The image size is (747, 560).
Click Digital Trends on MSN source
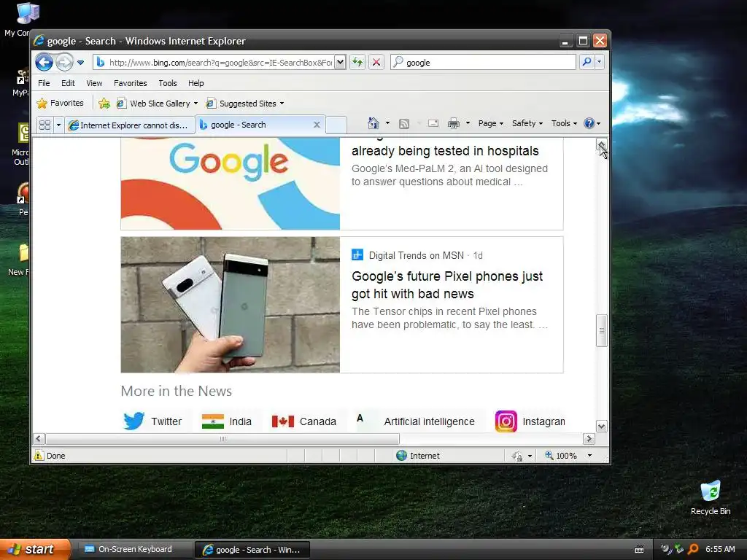point(416,255)
